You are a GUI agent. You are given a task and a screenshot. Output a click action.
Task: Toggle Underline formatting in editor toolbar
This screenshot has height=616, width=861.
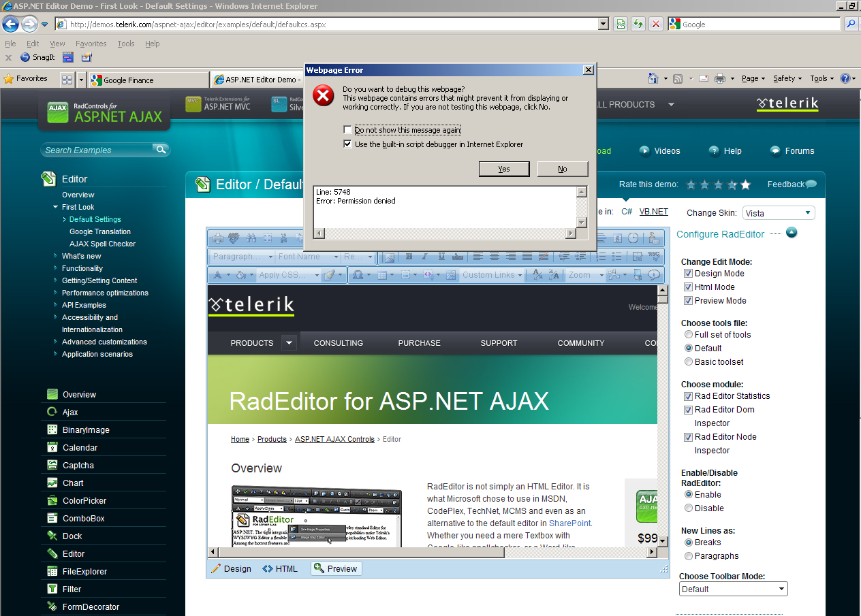coord(442,257)
